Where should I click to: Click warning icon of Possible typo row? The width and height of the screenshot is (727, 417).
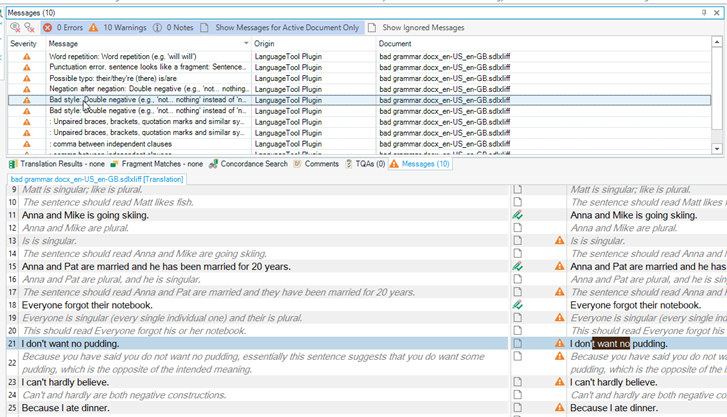(26, 78)
